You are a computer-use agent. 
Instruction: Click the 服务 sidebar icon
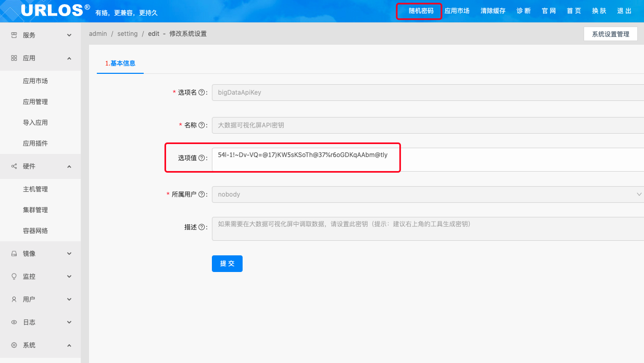point(14,35)
